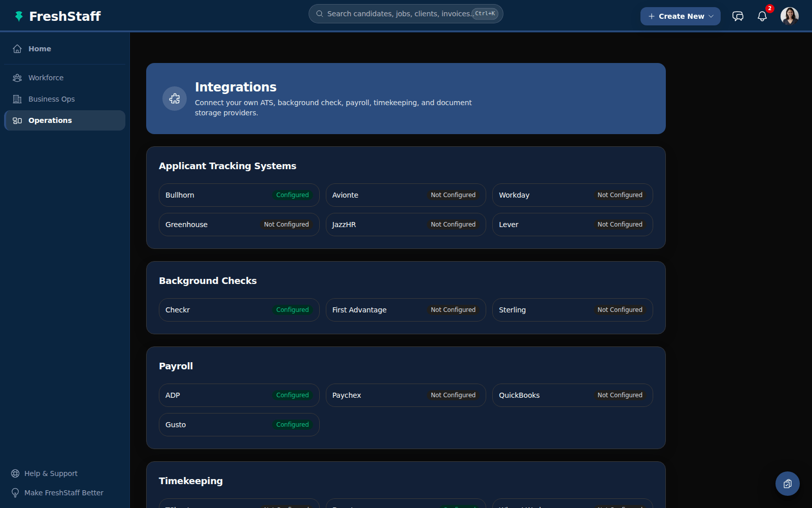
Task: Click the Payroll section heading
Action: 176,366
